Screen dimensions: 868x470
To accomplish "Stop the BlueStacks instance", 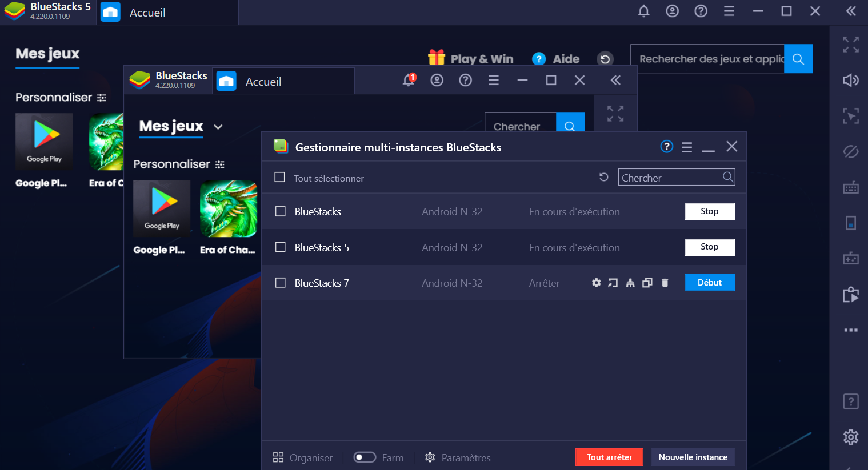I will [710, 211].
